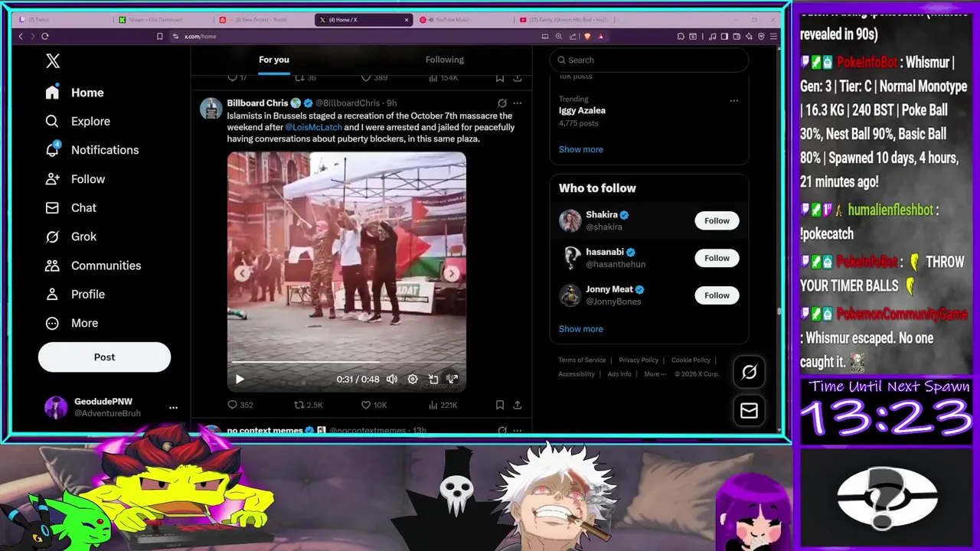This screenshot has height=551, width=980.
Task: Toggle the video mute speaker icon
Action: pos(392,379)
